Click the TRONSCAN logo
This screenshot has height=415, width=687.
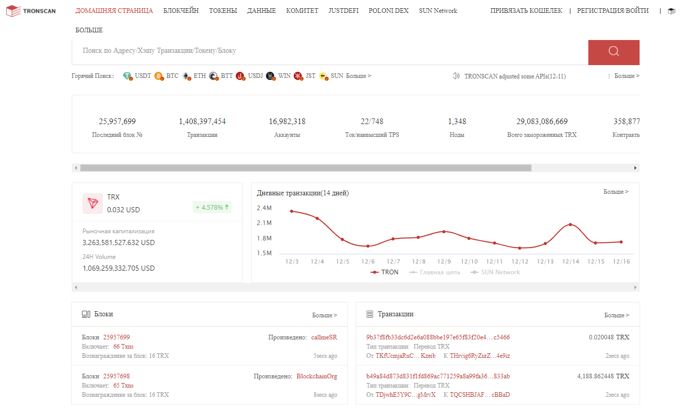pos(36,10)
